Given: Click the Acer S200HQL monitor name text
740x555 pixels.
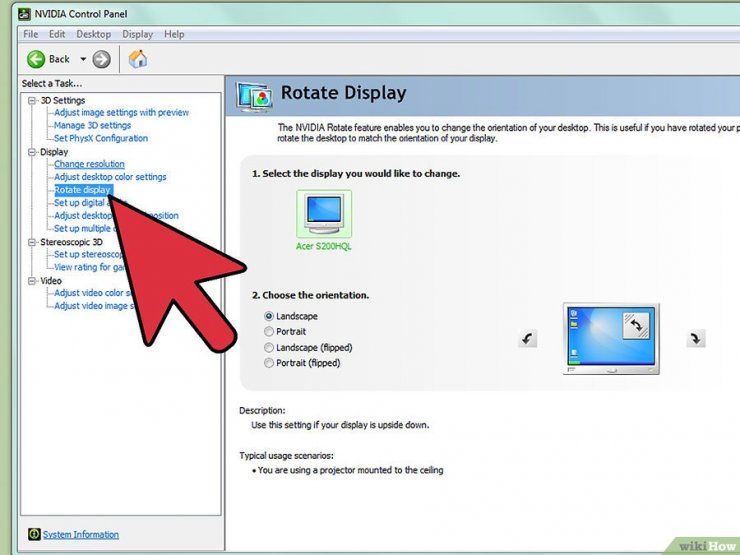Looking at the screenshot, I should pyautogui.click(x=324, y=246).
